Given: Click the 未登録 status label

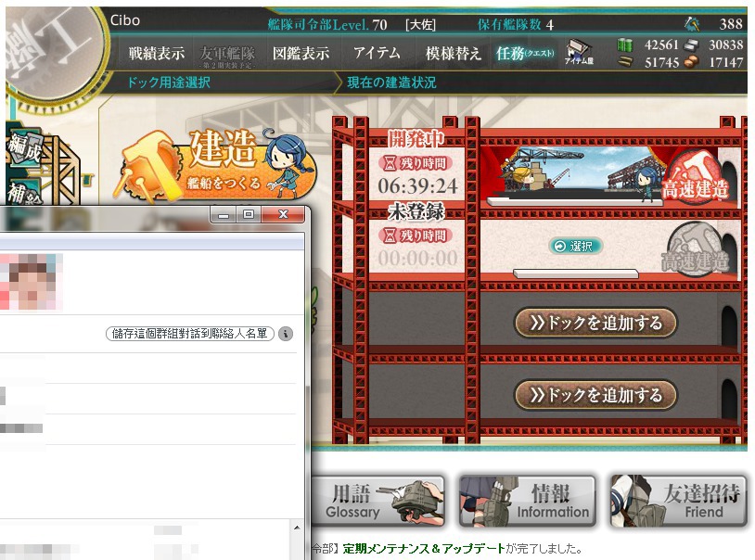Looking at the screenshot, I should [416, 211].
